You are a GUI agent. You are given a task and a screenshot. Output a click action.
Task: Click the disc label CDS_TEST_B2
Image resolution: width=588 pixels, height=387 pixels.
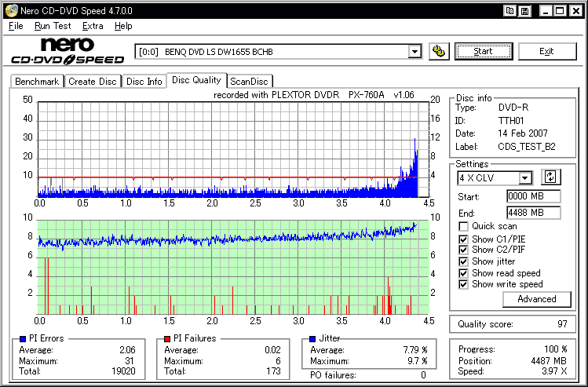pyautogui.click(x=527, y=147)
